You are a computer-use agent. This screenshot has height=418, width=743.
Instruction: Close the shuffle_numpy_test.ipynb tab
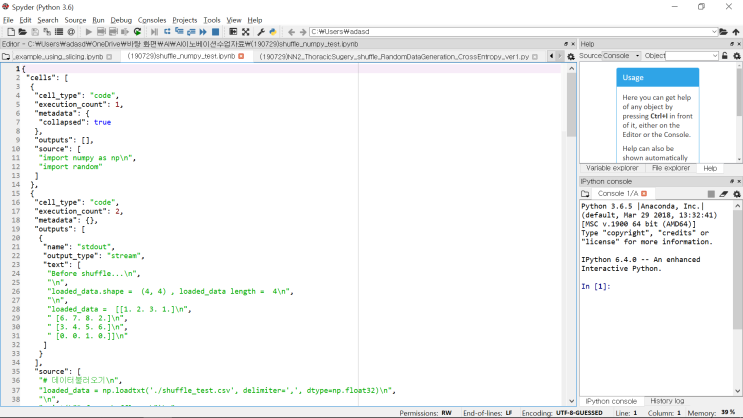tap(241, 56)
